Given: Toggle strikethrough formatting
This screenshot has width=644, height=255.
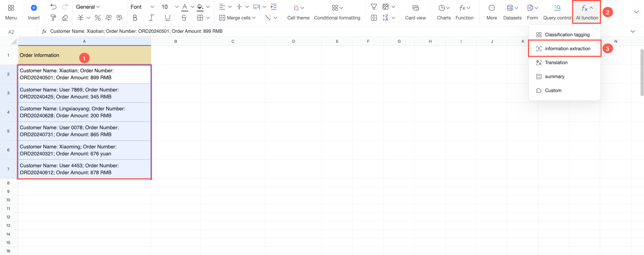Looking at the screenshot, I should click(x=184, y=18).
